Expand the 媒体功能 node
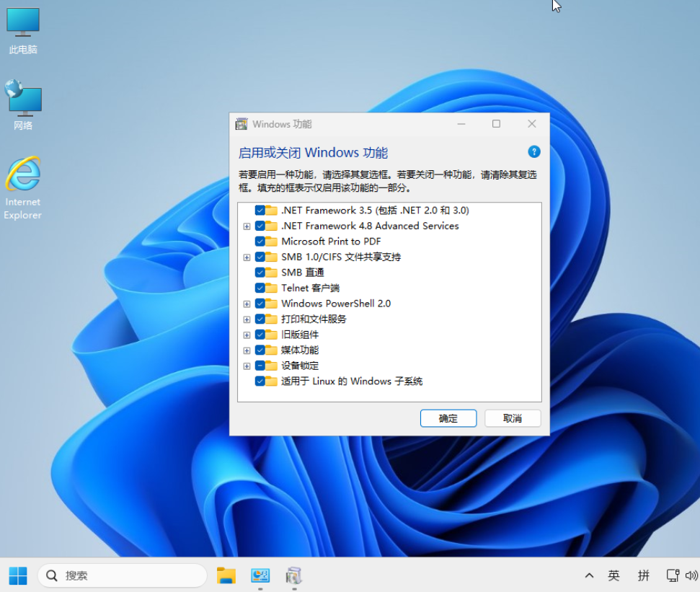 247,350
